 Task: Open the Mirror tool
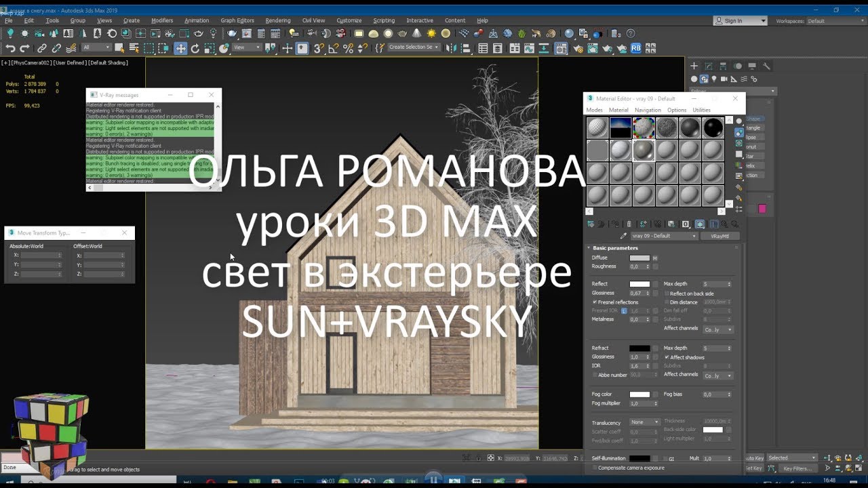click(x=450, y=48)
